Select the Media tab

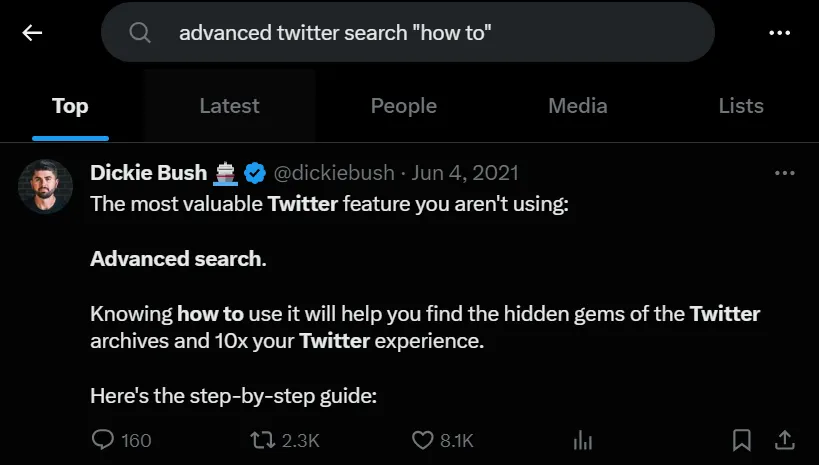pyautogui.click(x=577, y=106)
